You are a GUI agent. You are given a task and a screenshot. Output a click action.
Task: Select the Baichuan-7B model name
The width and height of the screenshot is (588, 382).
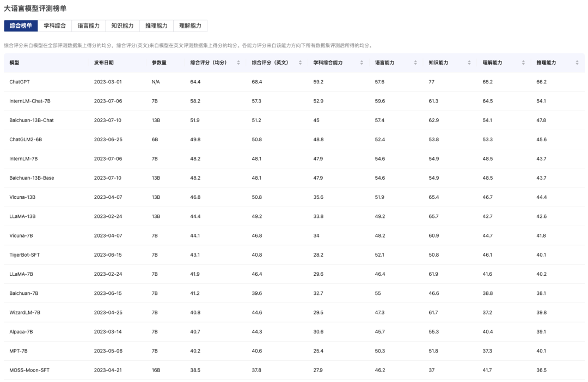click(x=23, y=293)
